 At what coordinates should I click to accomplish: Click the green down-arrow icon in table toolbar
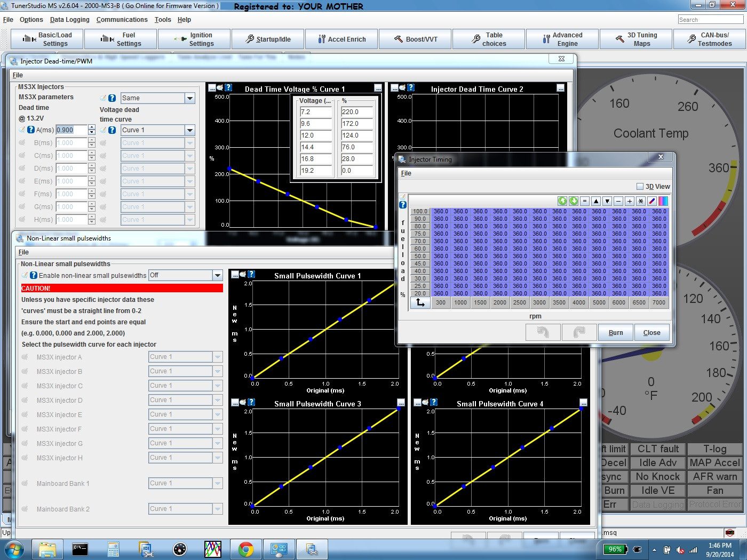click(574, 201)
